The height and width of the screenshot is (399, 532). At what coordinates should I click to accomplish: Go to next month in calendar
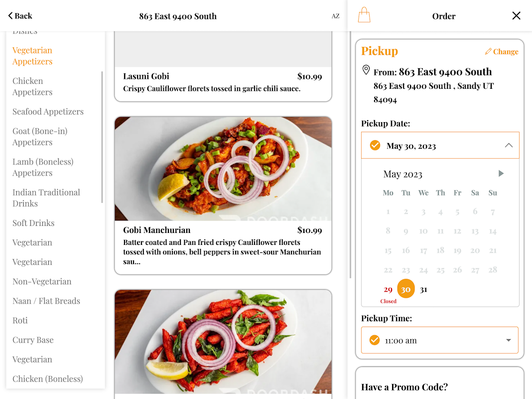tap(501, 174)
